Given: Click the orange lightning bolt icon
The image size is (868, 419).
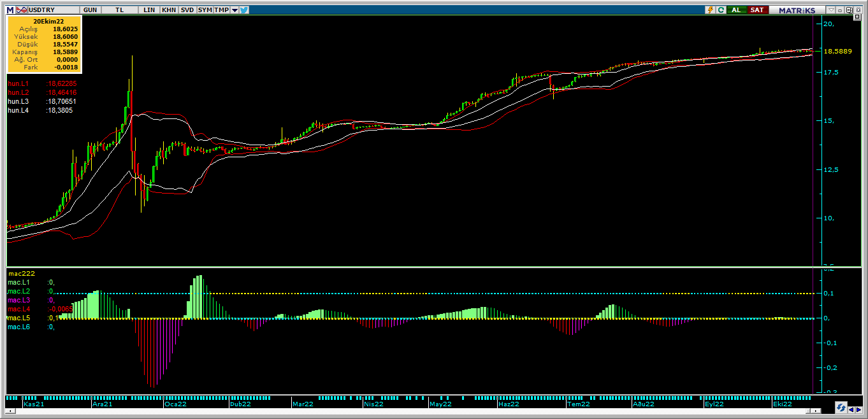Looking at the screenshot, I should (x=711, y=10).
